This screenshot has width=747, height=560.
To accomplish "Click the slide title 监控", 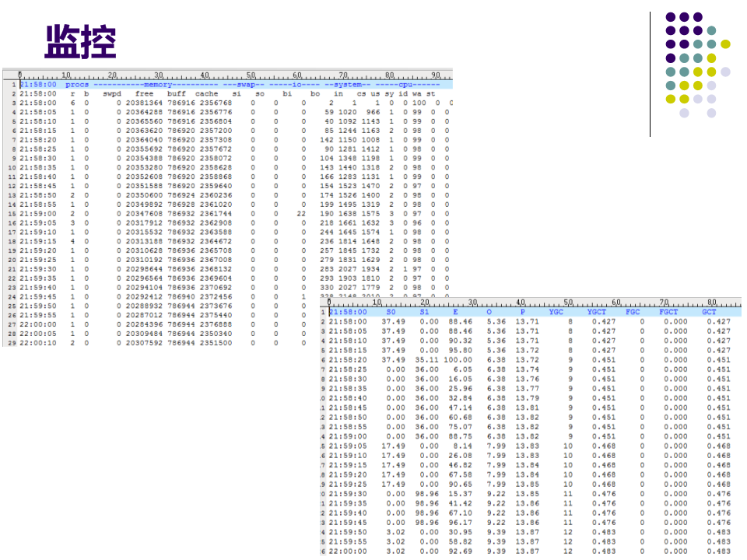I will [80, 42].
